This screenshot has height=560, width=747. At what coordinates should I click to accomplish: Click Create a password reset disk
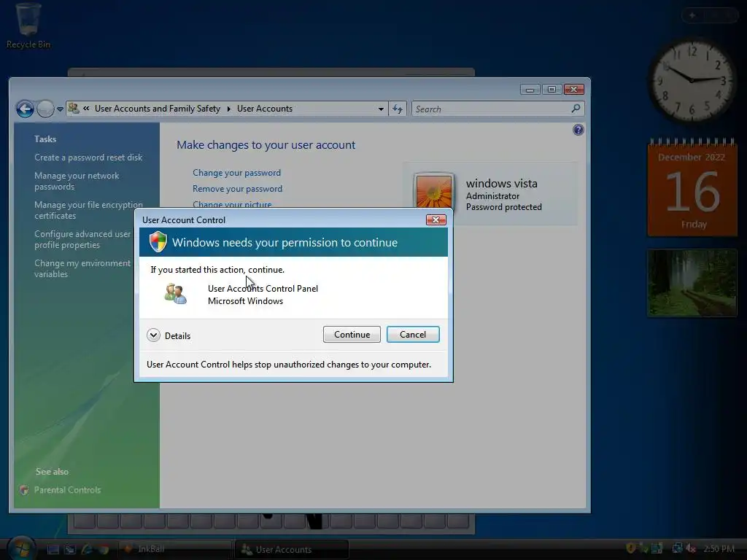[88, 157]
